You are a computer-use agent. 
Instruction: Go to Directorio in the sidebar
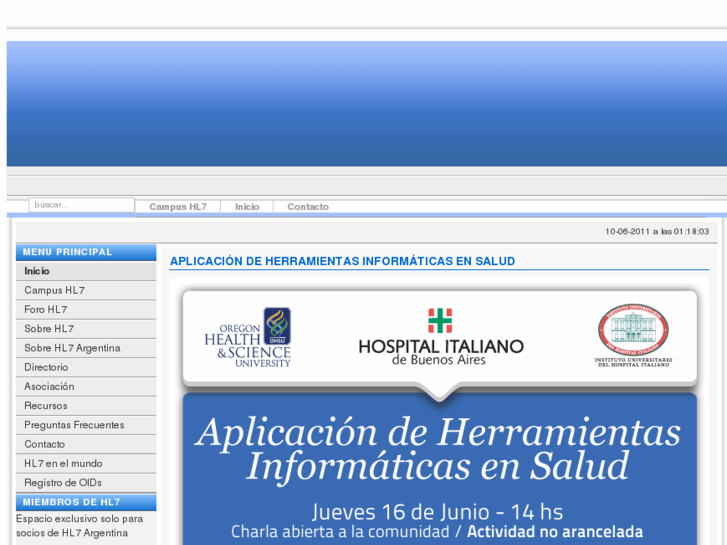pos(86,367)
